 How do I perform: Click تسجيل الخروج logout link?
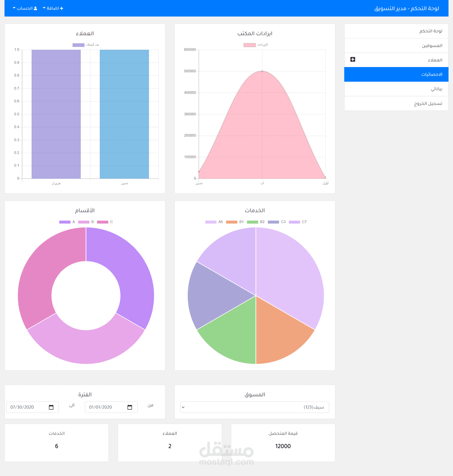tap(428, 103)
